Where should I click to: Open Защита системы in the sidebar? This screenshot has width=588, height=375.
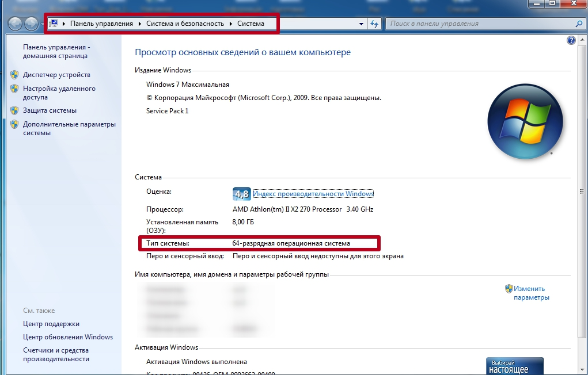point(50,110)
